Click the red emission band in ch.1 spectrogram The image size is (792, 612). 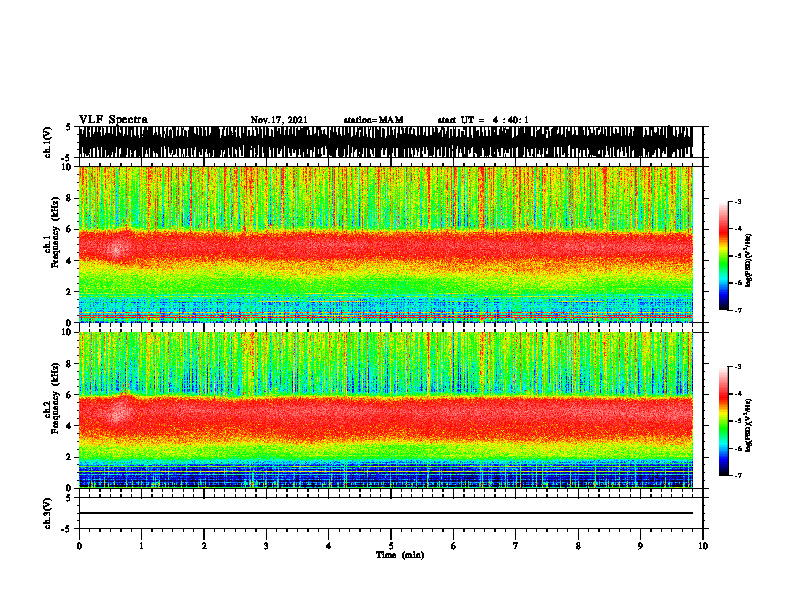tap(385, 247)
